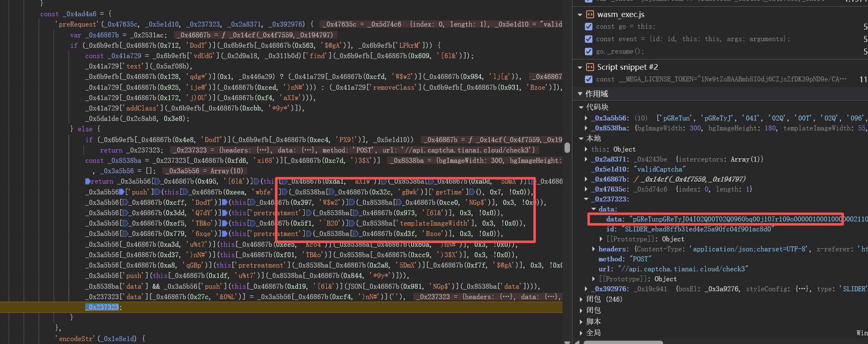The height and width of the screenshot is (344, 868).
Task: Expand the headers object in scope
Action: coord(594,249)
